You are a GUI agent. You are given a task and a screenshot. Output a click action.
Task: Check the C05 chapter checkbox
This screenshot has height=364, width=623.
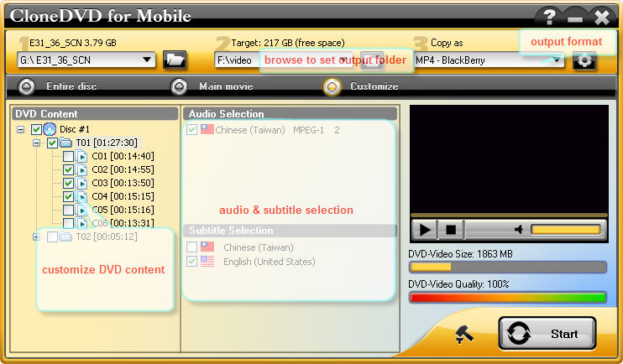pyautogui.click(x=68, y=210)
